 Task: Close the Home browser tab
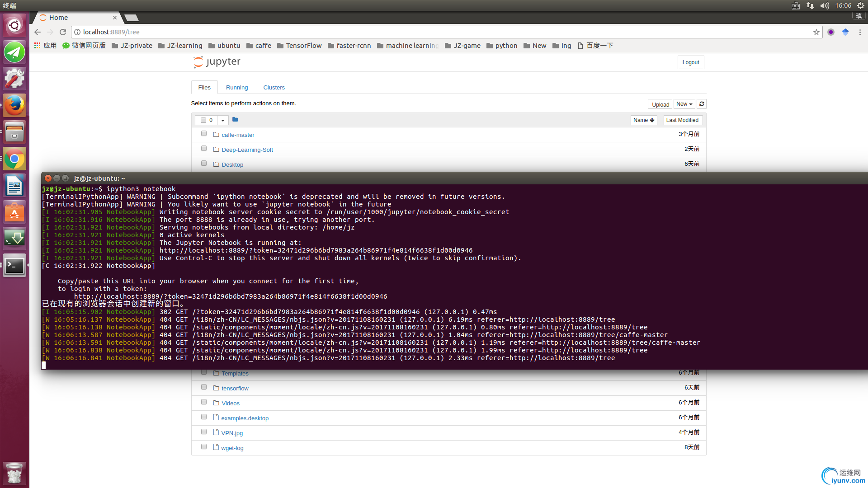pyautogui.click(x=115, y=18)
